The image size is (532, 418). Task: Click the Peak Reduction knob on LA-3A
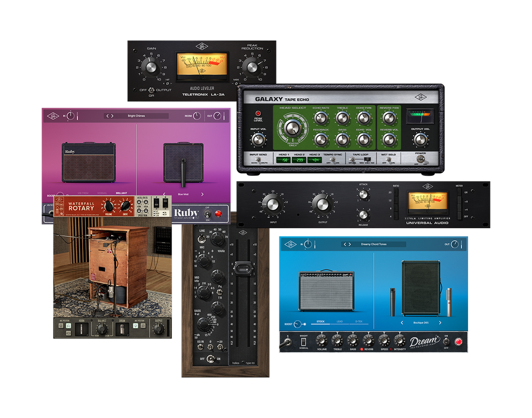tap(252, 67)
